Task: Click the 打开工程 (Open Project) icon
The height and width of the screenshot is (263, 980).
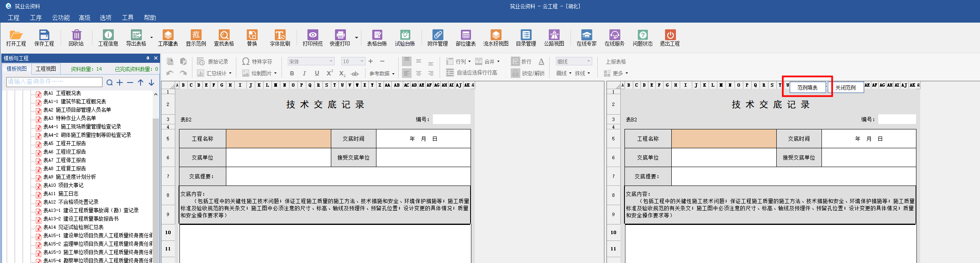Action: coord(16,38)
